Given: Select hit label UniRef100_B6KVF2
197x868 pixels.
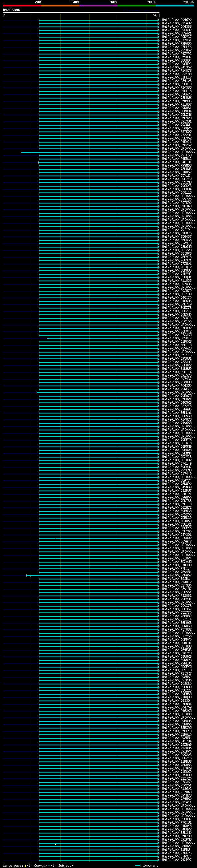Looking at the screenshot, I should (177, 331).
